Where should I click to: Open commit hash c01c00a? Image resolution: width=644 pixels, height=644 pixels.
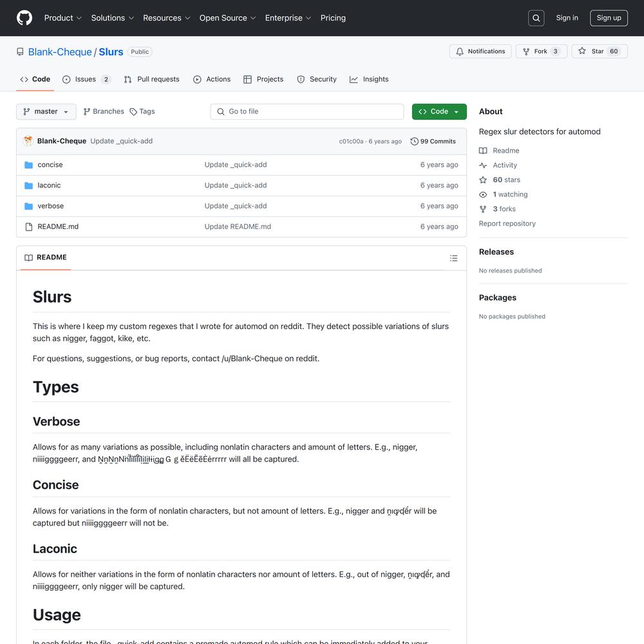point(351,141)
